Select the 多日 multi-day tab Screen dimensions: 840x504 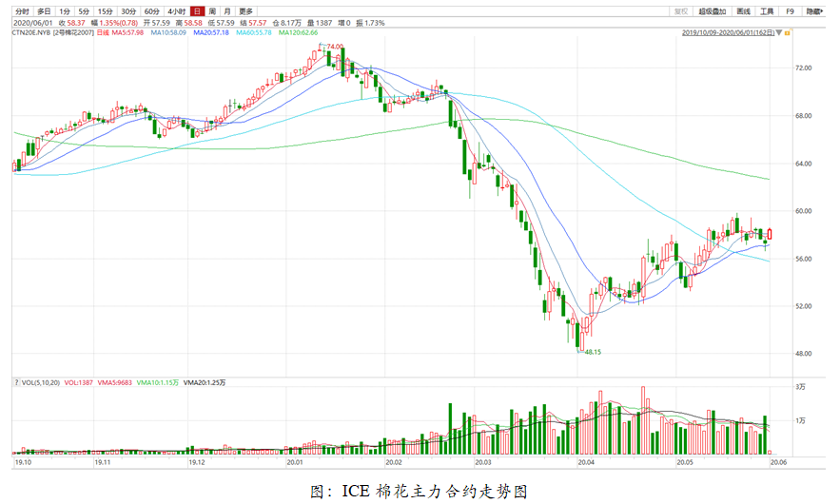click(x=44, y=11)
